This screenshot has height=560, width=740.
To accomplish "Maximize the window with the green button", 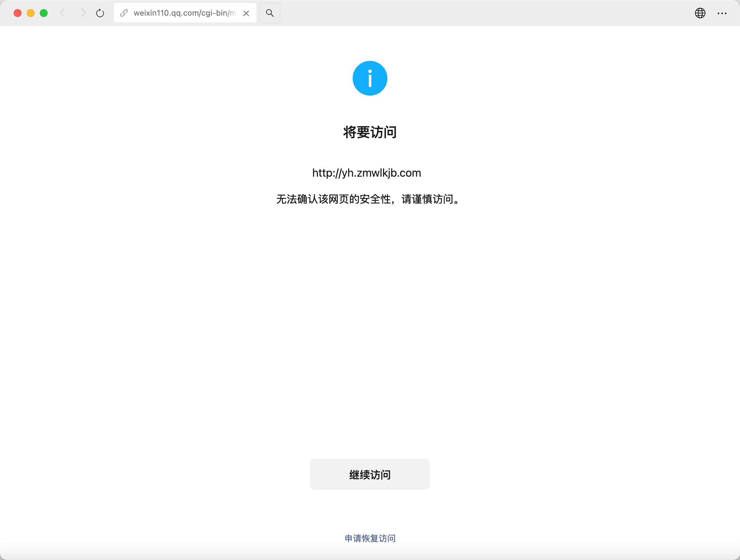I will [43, 13].
